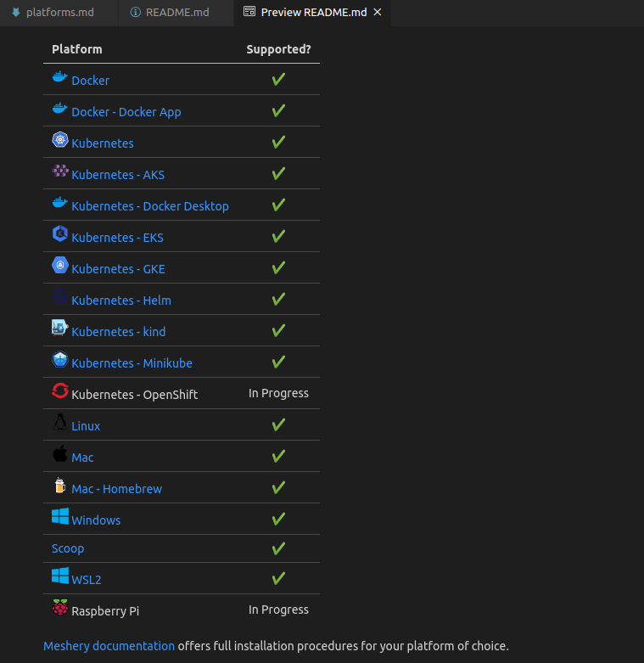Select the Preview README.md tab
The width and height of the screenshot is (644, 663).
pyautogui.click(x=312, y=13)
